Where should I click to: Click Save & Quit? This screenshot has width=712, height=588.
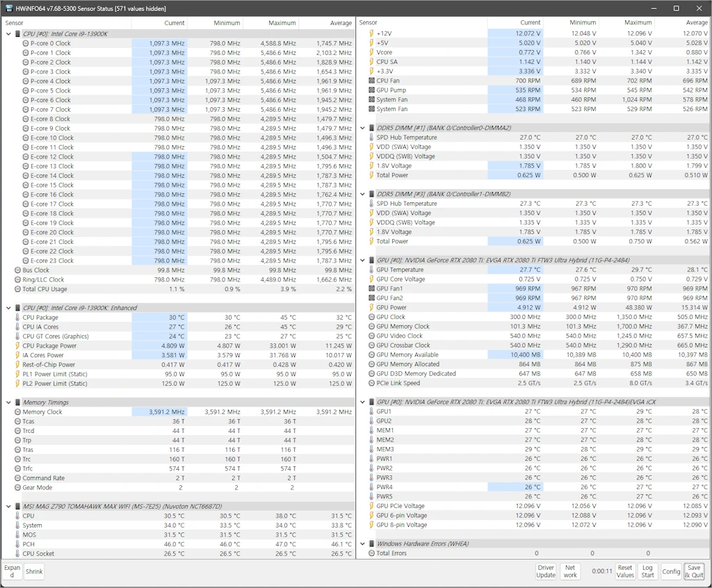pyautogui.click(x=695, y=571)
